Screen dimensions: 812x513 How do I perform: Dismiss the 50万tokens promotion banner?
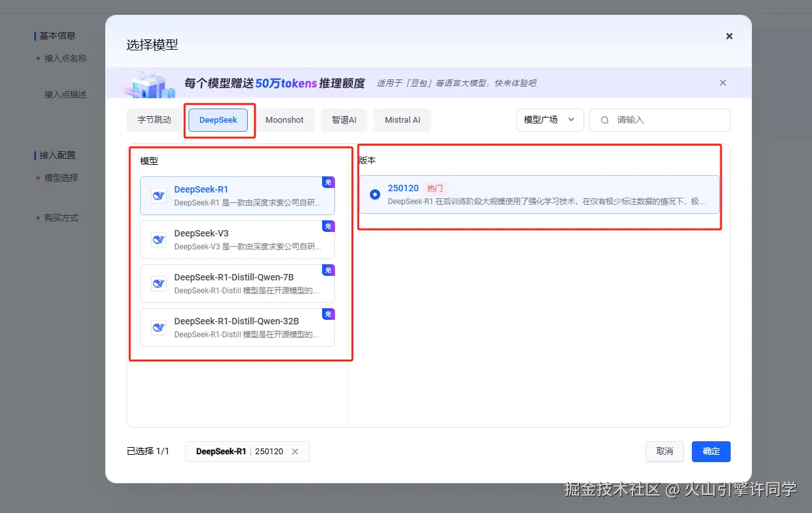point(723,83)
